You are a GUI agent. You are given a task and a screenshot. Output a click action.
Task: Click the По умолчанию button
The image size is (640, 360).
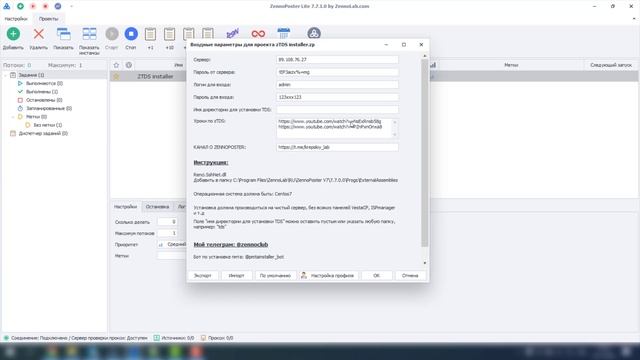(x=275, y=276)
